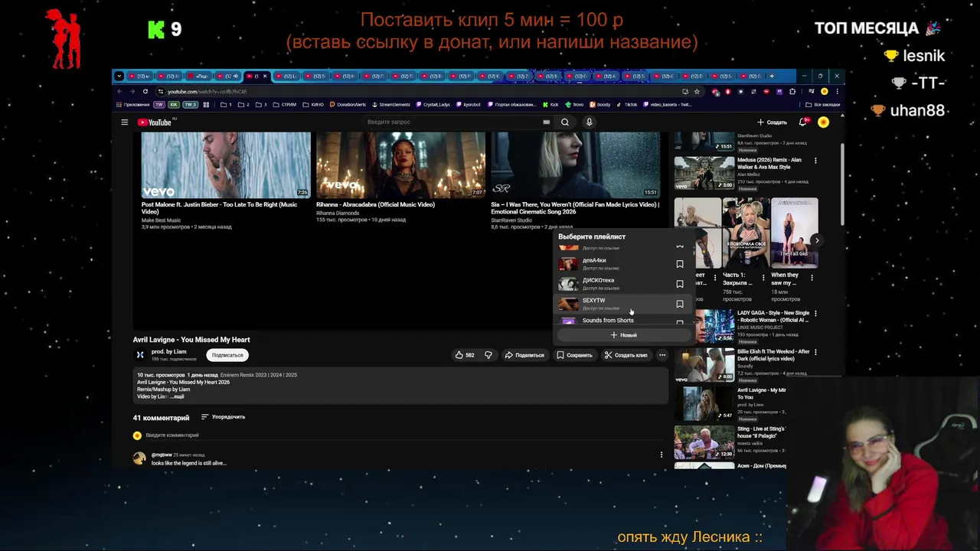Click the magnifier search button on YouTube
Image resolution: width=980 pixels, height=551 pixels.
pos(565,122)
